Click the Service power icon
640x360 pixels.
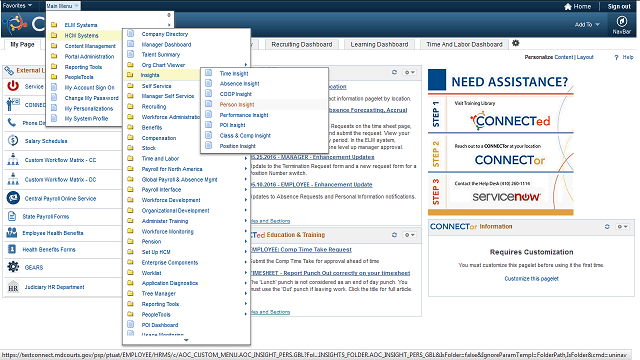pyautogui.click(x=13, y=86)
